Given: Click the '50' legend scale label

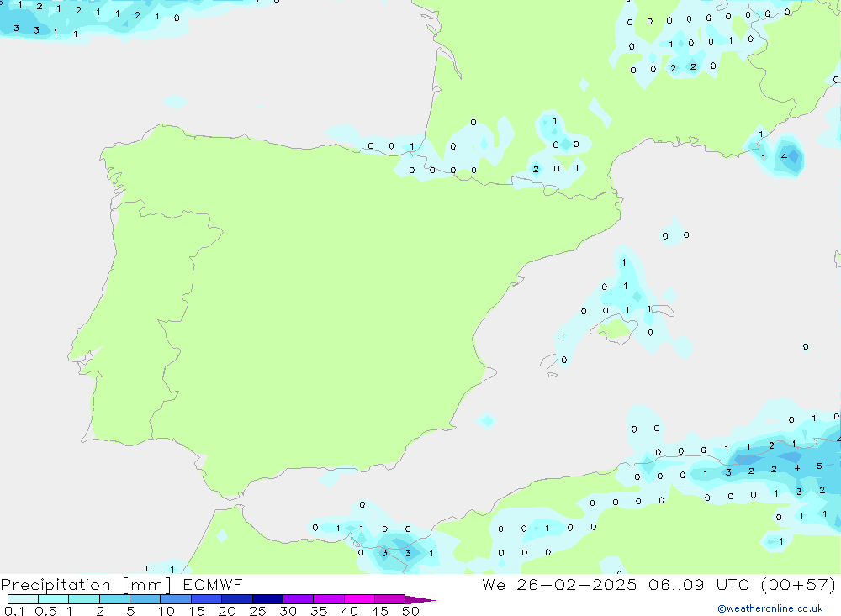Looking at the screenshot, I should [x=410, y=611].
